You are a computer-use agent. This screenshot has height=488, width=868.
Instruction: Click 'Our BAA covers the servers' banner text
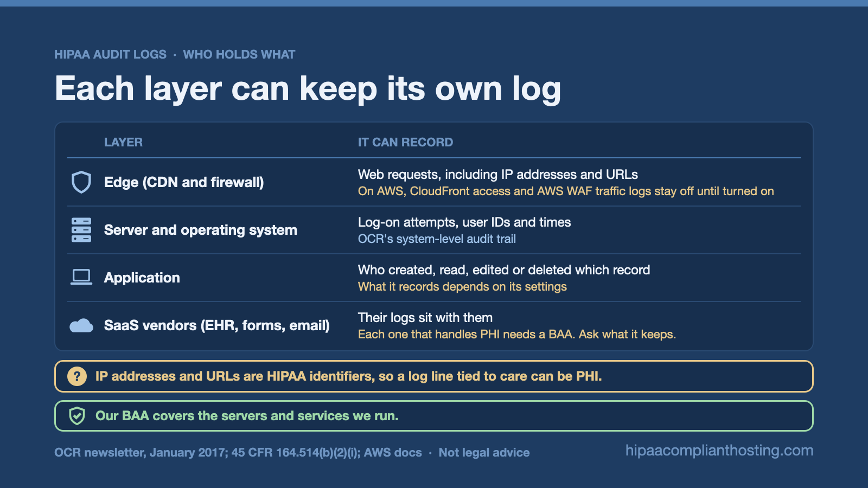click(x=247, y=416)
